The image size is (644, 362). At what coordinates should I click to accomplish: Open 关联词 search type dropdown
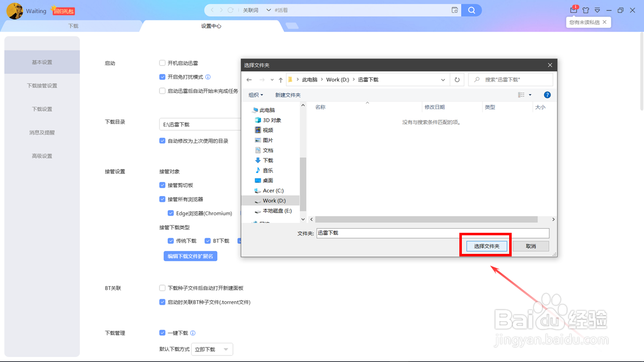click(x=257, y=10)
